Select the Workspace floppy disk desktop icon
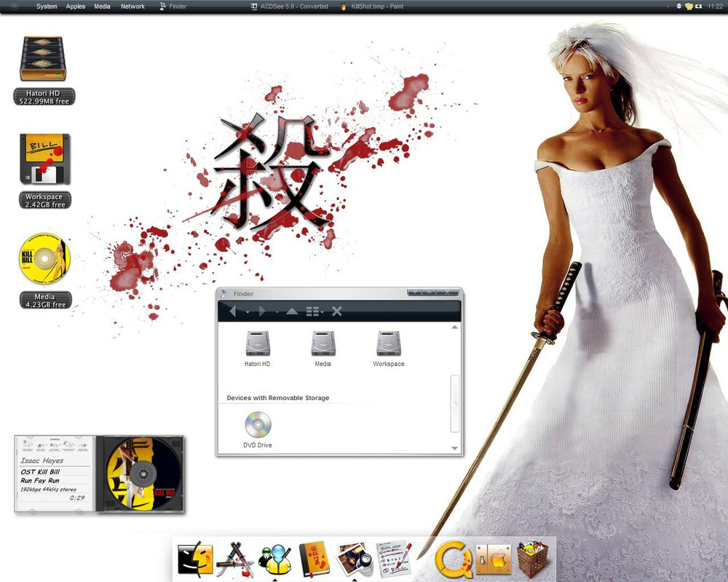This screenshot has height=582, width=728. [44, 159]
